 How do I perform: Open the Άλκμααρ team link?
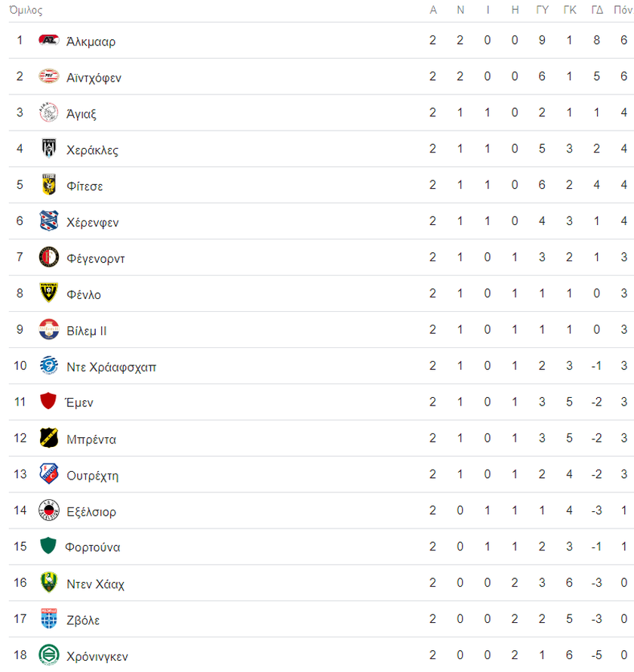[91, 42]
